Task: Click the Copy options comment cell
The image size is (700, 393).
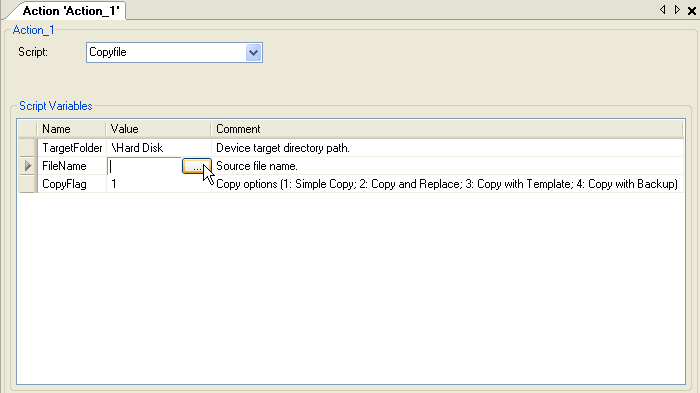Action: click(x=447, y=184)
